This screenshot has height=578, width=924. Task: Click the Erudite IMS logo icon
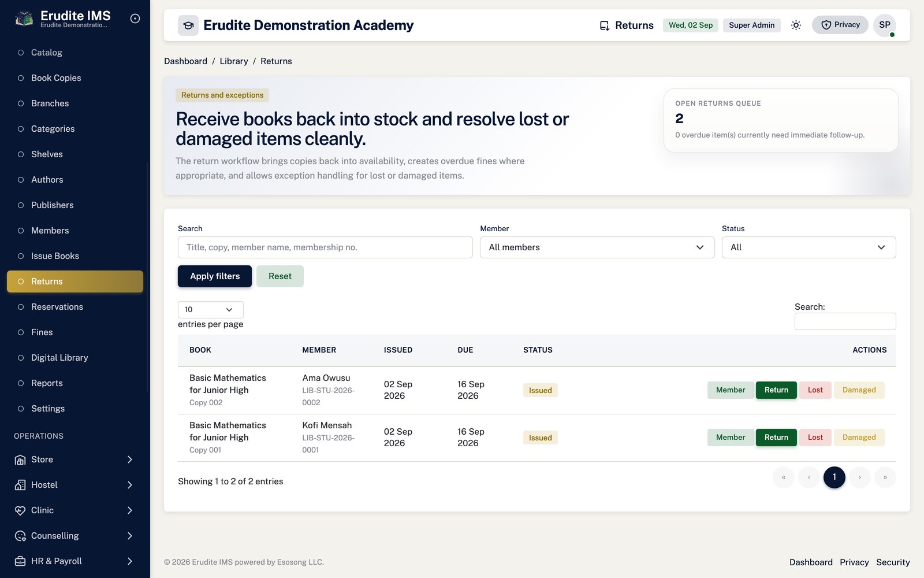pos(24,18)
